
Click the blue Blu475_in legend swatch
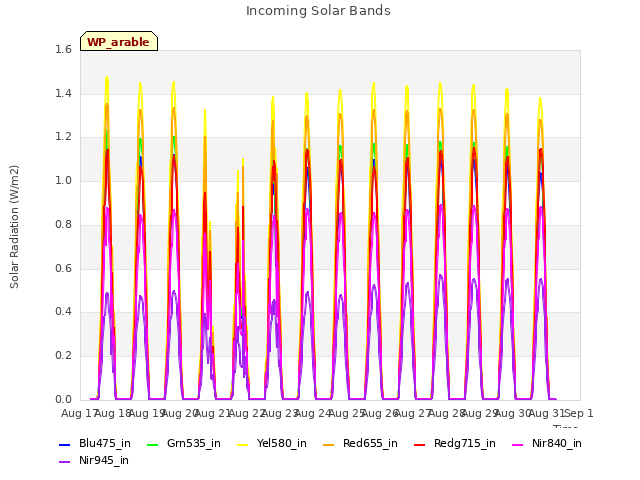pos(64,444)
